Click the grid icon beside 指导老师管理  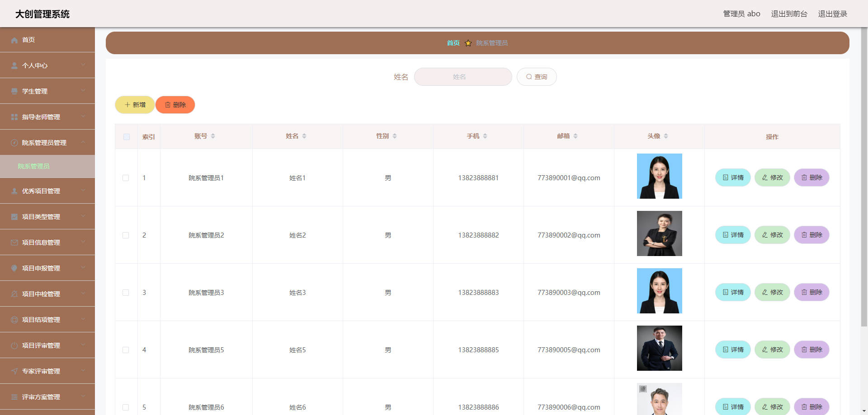pos(14,117)
